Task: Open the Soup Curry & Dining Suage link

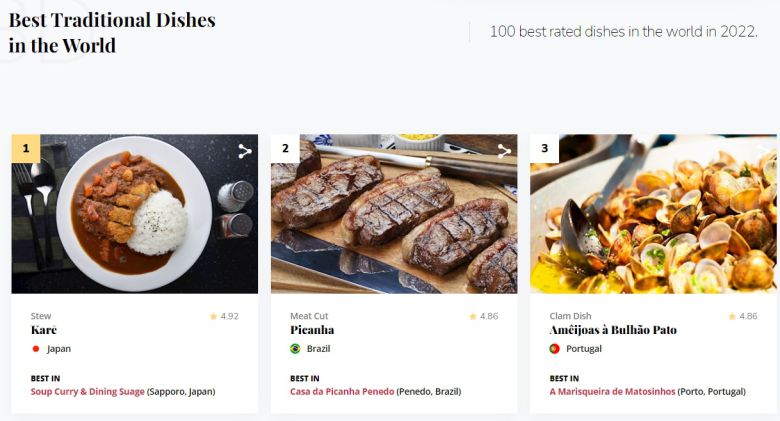Action: pyautogui.click(x=87, y=391)
